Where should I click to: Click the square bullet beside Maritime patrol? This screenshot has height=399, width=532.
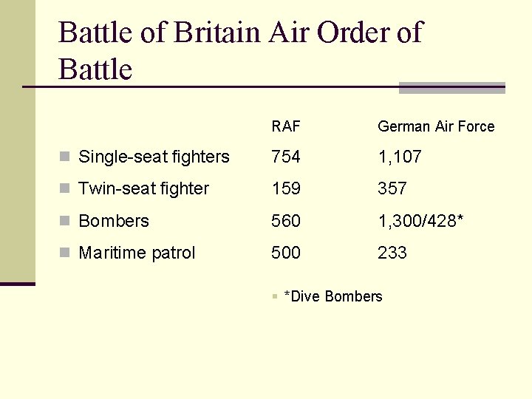[66, 253]
